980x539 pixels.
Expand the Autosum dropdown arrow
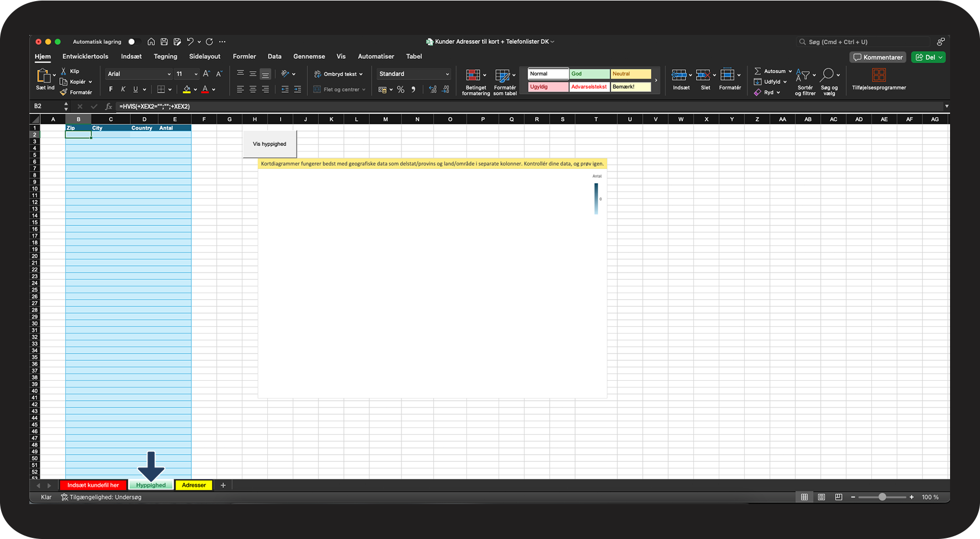(790, 71)
